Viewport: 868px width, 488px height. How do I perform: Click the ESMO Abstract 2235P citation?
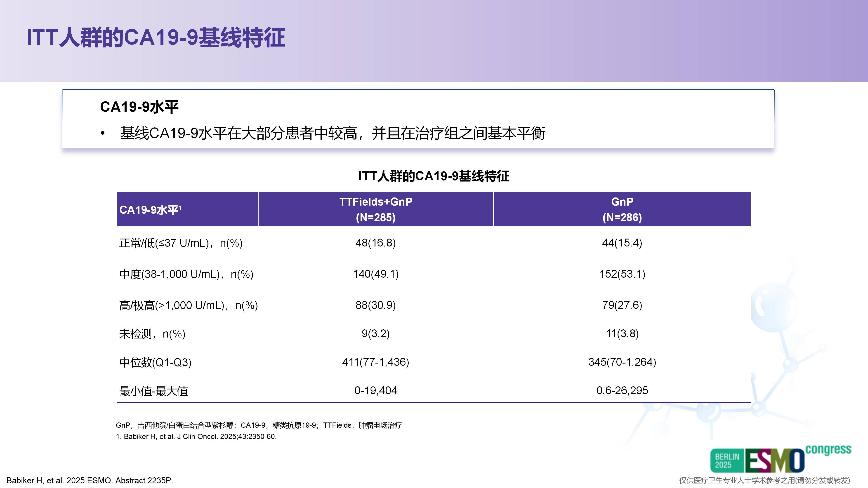(90, 481)
